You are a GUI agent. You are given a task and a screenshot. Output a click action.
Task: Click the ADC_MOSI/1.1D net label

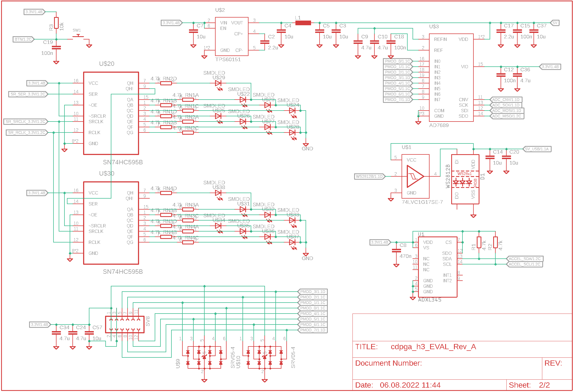(507, 111)
